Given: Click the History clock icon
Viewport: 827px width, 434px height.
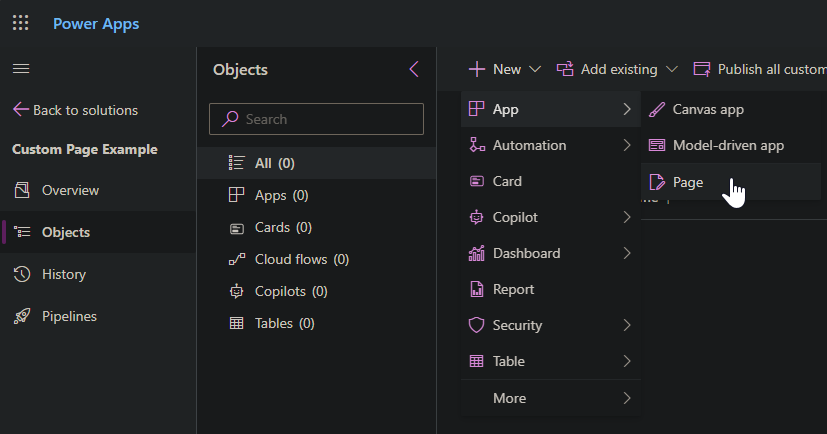Looking at the screenshot, I should (22, 274).
